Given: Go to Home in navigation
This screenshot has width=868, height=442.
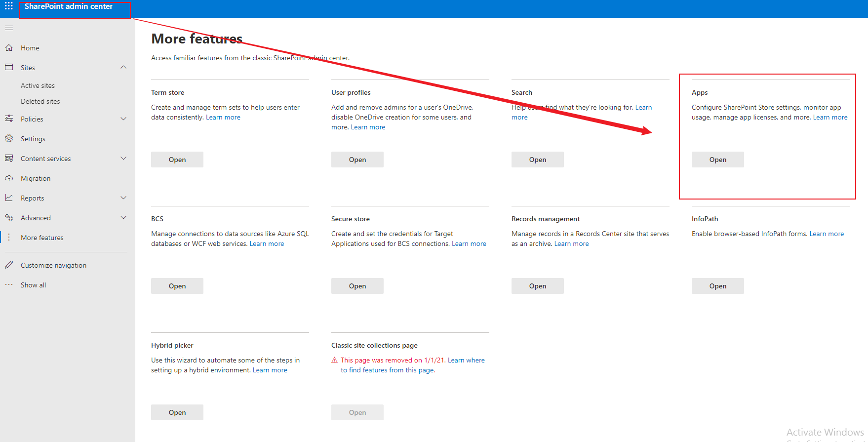Looking at the screenshot, I should [30, 48].
